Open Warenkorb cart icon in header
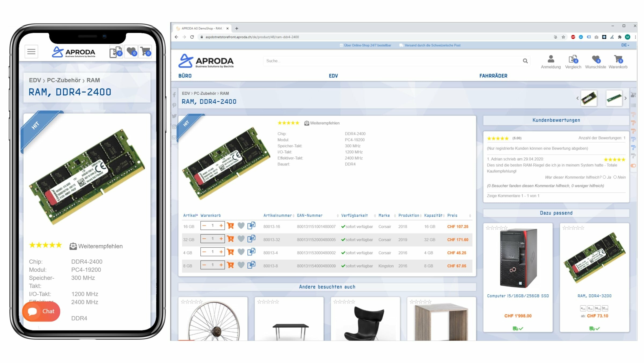The height and width of the screenshot is (363, 644). pyautogui.click(x=618, y=62)
